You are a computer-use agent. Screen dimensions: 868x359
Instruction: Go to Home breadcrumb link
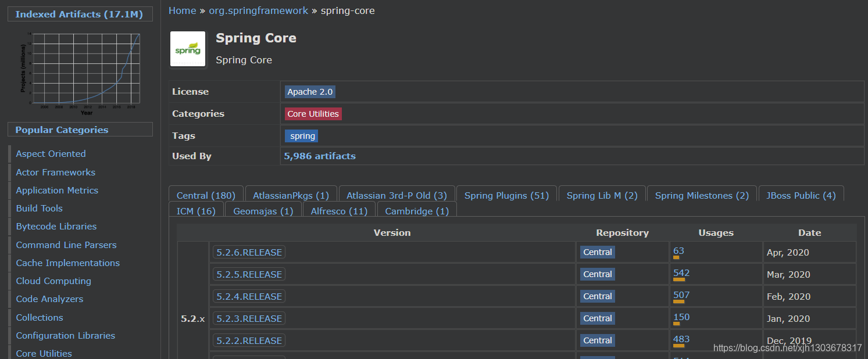click(183, 10)
